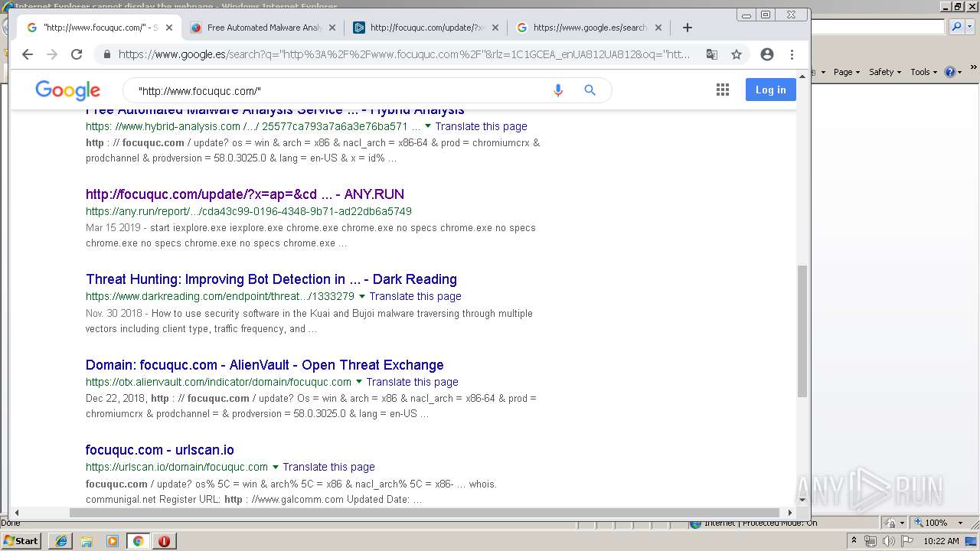Click the vertical scrollbar thumb in Chrome
Image resolution: width=980 pixels, height=551 pixels.
click(x=802, y=331)
